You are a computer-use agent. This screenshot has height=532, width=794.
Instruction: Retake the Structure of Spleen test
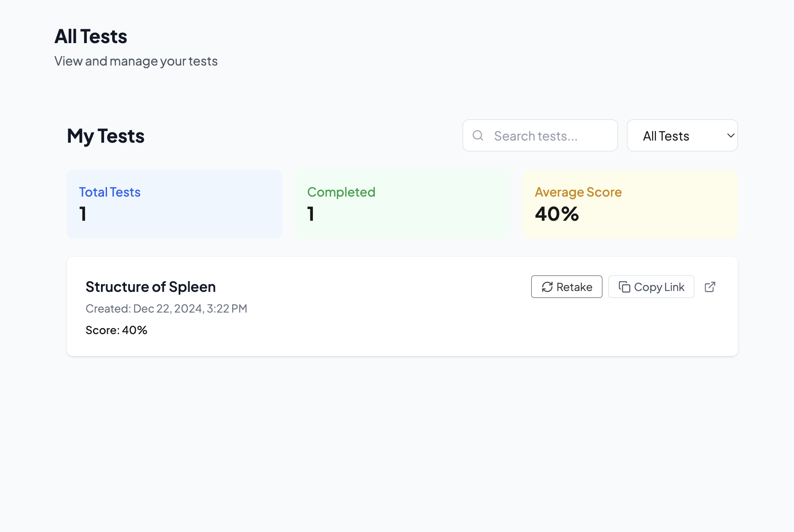click(567, 287)
